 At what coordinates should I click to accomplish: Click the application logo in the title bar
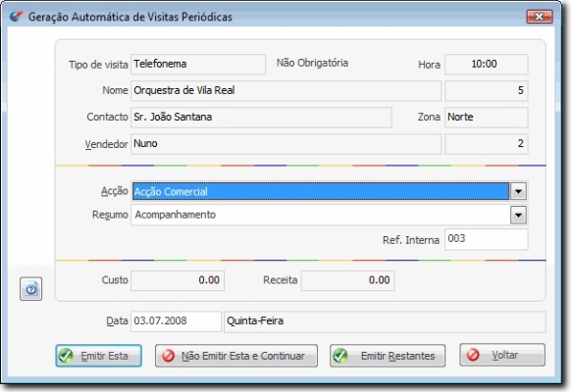point(17,17)
